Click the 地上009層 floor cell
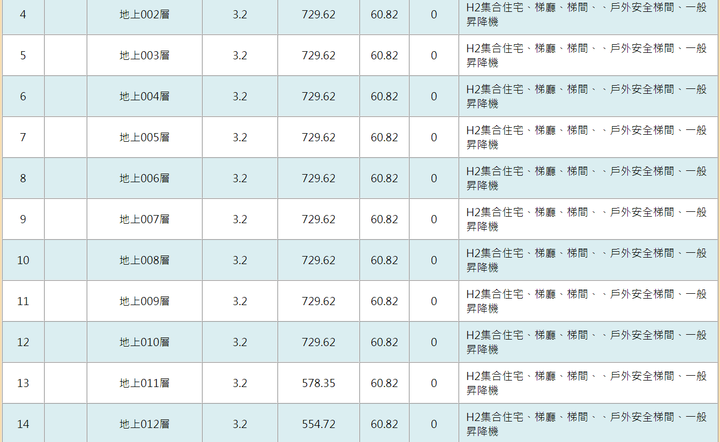720x442 pixels. [145, 301]
